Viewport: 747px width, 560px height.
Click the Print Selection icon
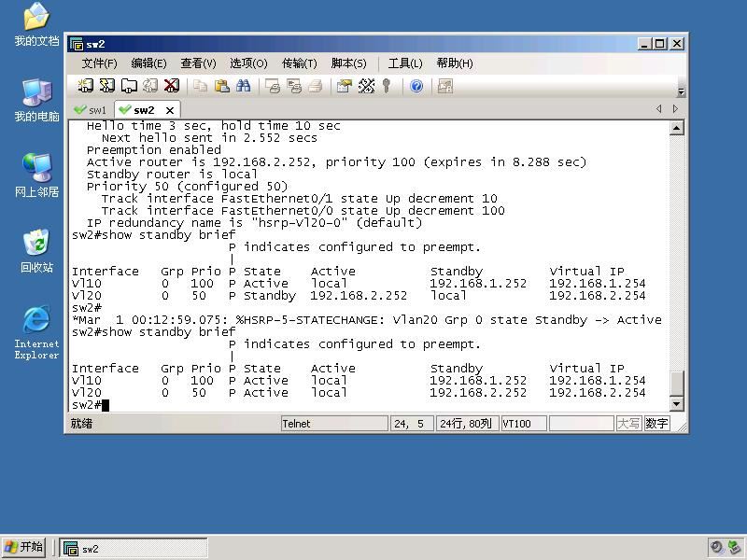pyautogui.click(x=294, y=86)
